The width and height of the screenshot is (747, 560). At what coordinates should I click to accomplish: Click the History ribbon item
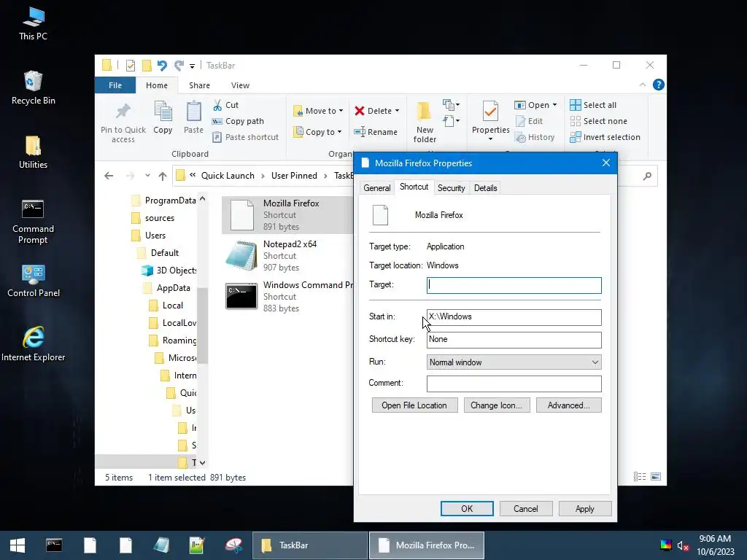coord(535,137)
